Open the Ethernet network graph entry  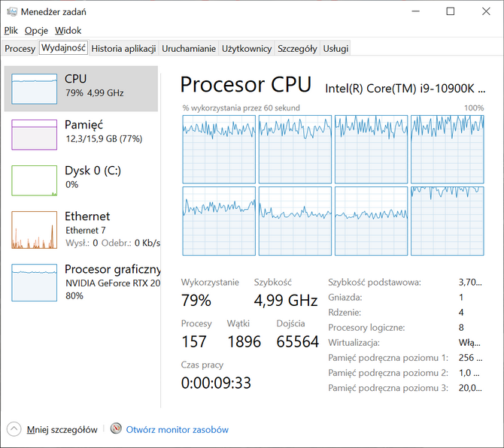click(x=81, y=229)
